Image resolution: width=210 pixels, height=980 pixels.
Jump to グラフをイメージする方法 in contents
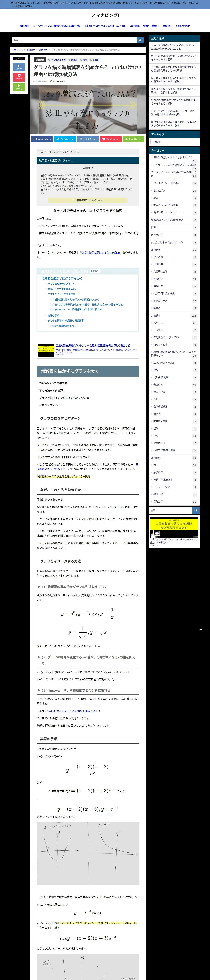click(x=61, y=294)
